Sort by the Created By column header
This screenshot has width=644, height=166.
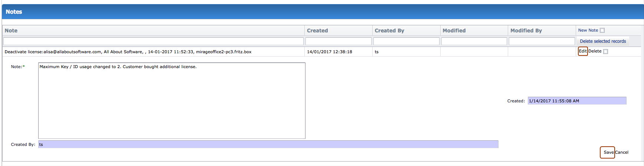[x=389, y=31]
